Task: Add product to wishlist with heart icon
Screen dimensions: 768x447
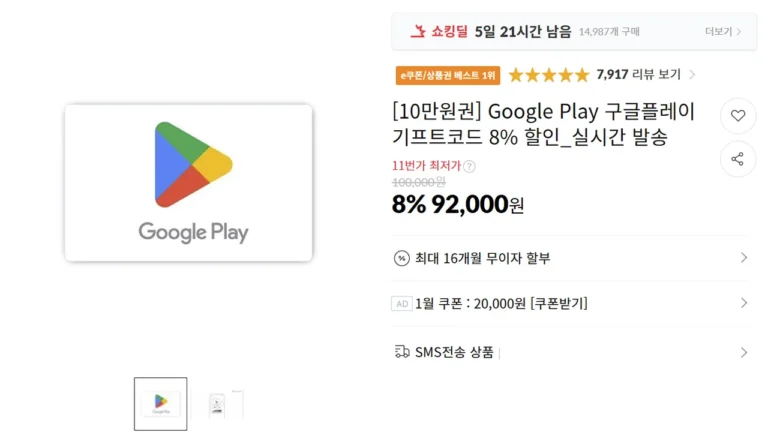Action: click(738, 116)
